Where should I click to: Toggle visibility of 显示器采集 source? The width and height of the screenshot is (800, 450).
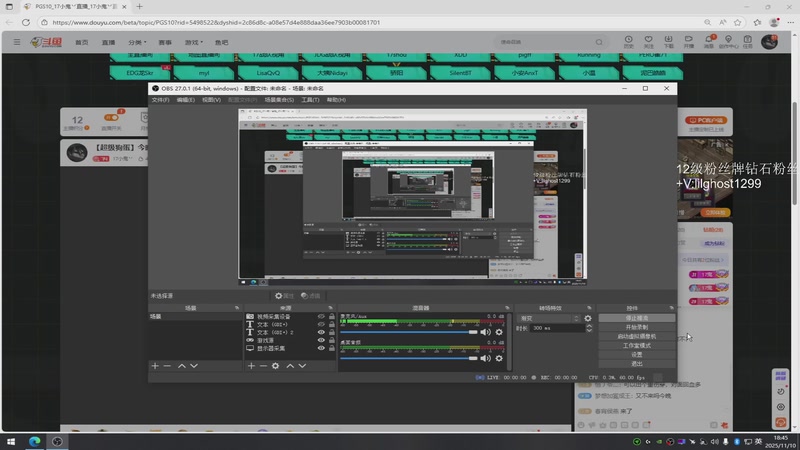[x=321, y=348]
